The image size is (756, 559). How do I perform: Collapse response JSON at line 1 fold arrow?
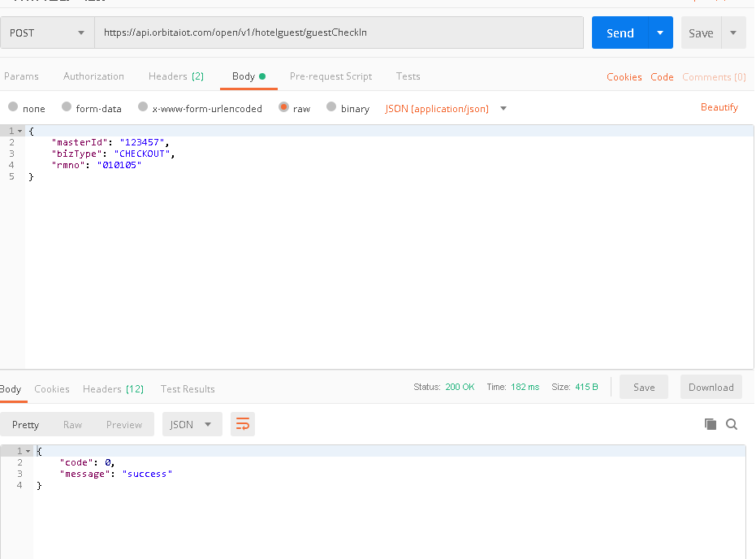(28, 451)
